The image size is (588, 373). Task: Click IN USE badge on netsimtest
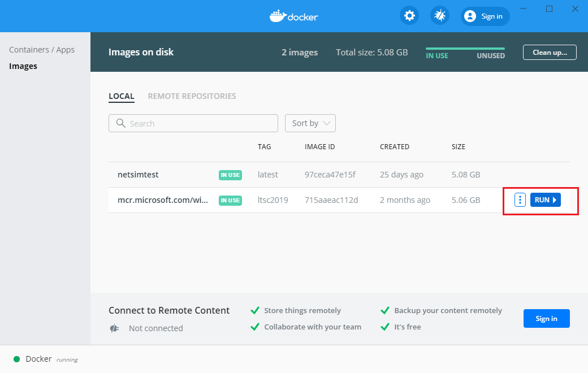230,175
